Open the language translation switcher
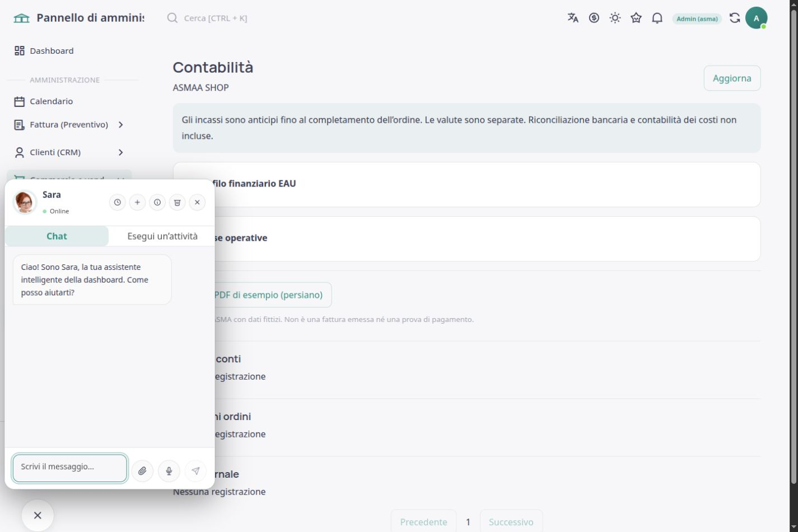Screen dimensions: 798x532 click(572, 18)
